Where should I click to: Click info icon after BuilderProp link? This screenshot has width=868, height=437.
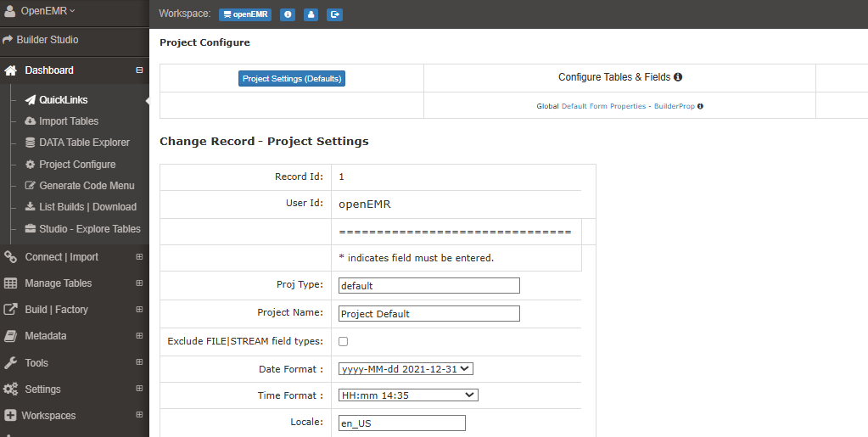tap(700, 106)
